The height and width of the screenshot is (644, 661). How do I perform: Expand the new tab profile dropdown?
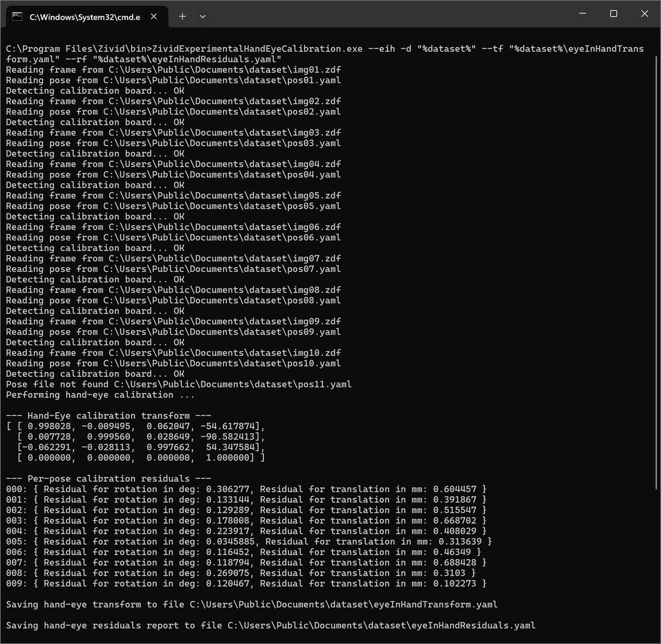point(203,17)
